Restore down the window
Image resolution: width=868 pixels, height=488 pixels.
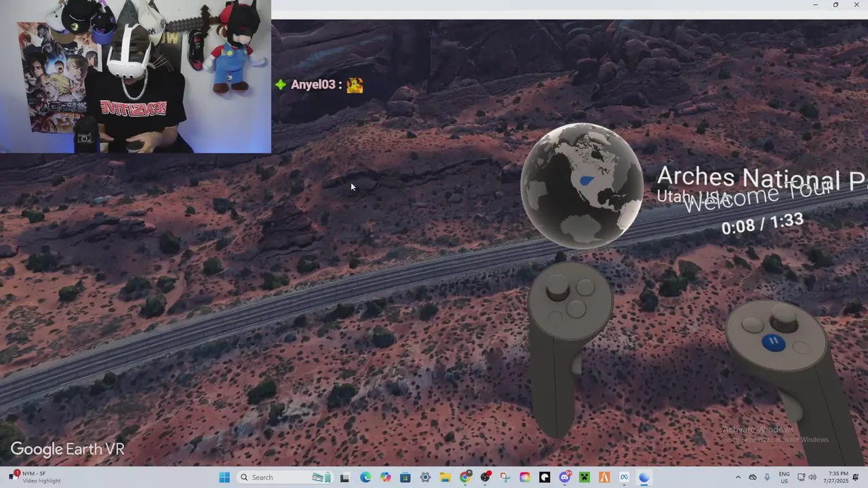pyautogui.click(x=835, y=5)
